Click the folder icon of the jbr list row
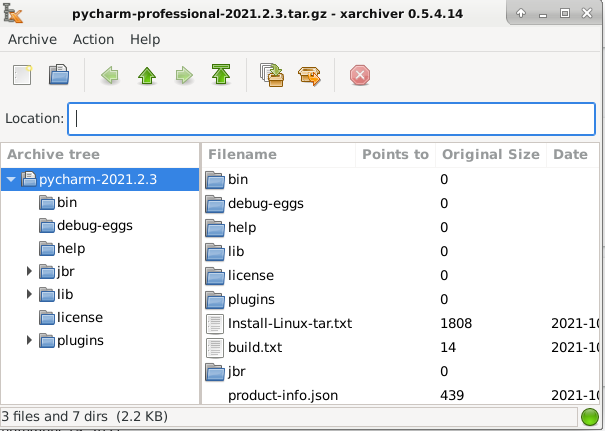This screenshot has width=605, height=431. point(215,372)
